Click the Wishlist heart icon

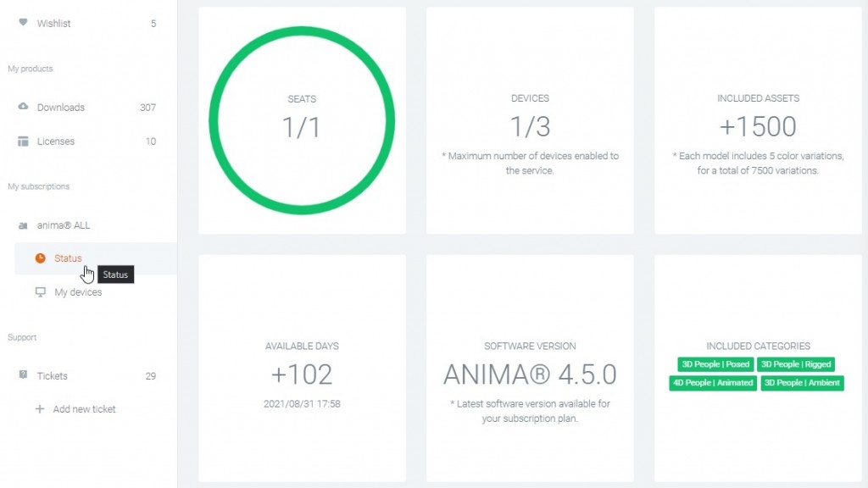coord(23,22)
